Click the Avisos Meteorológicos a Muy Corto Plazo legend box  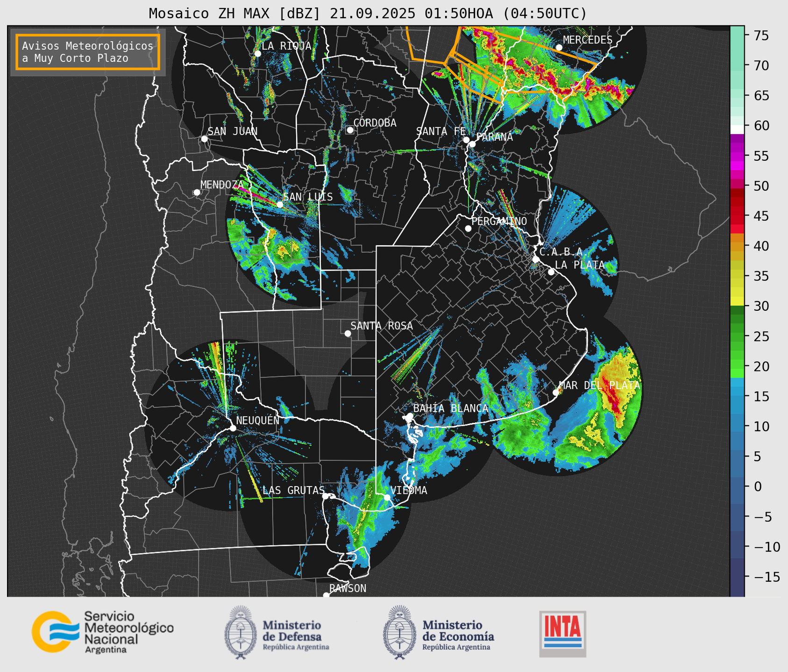(x=88, y=52)
